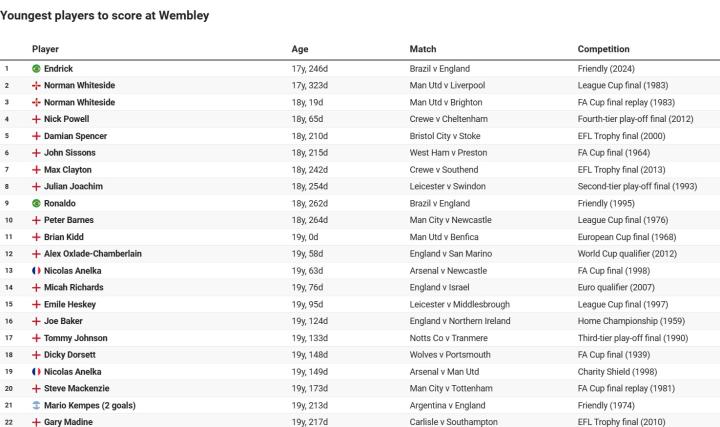Click the French flag in the Arsenal v Man Utd row
This screenshot has width=720, height=427.
coord(36,372)
